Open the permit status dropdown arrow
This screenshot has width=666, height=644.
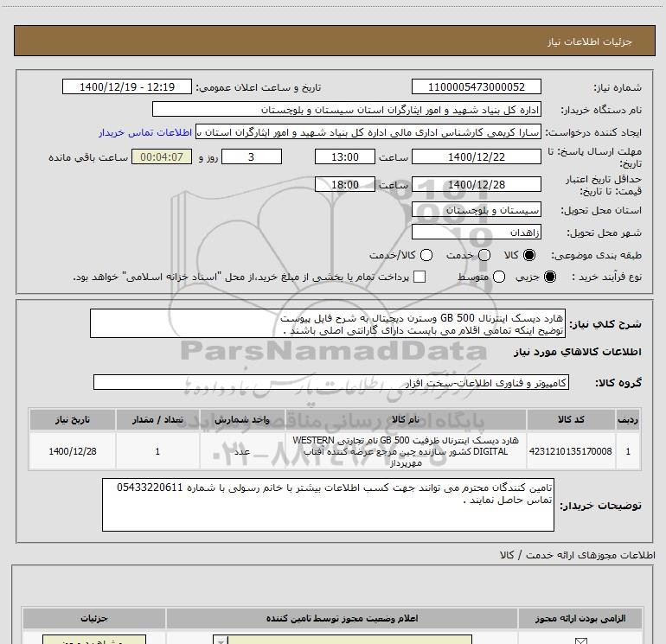pyautogui.click(x=221, y=641)
